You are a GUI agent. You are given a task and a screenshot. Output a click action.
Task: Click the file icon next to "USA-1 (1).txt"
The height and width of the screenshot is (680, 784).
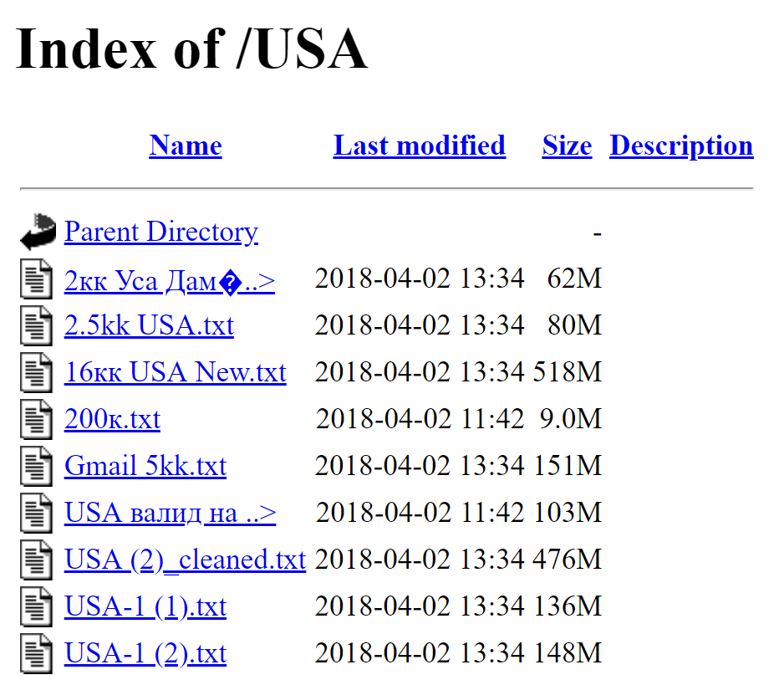[x=34, y=606]
